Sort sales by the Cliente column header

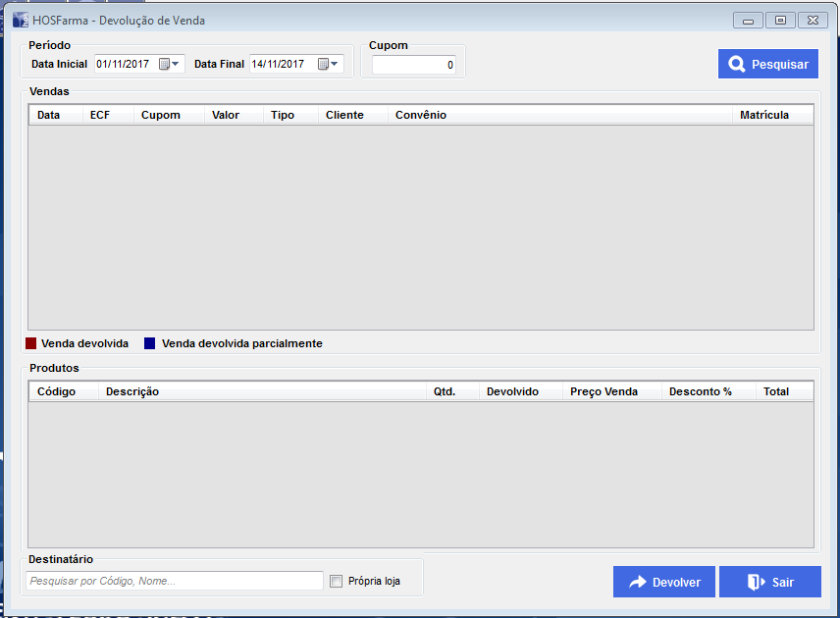click(344, 115)
